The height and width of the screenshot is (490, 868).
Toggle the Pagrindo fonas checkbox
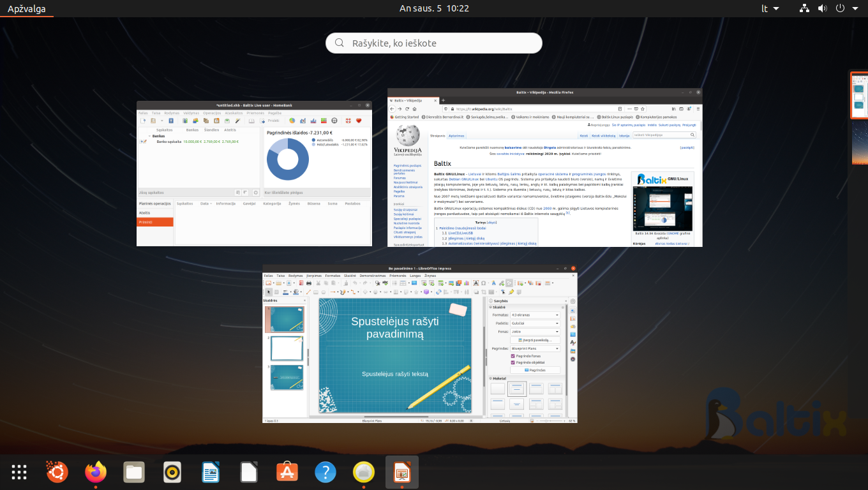coord(513,356)
